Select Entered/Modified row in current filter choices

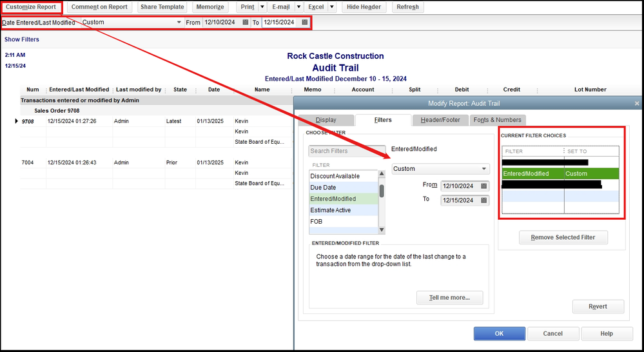click(x=561, y=173)
